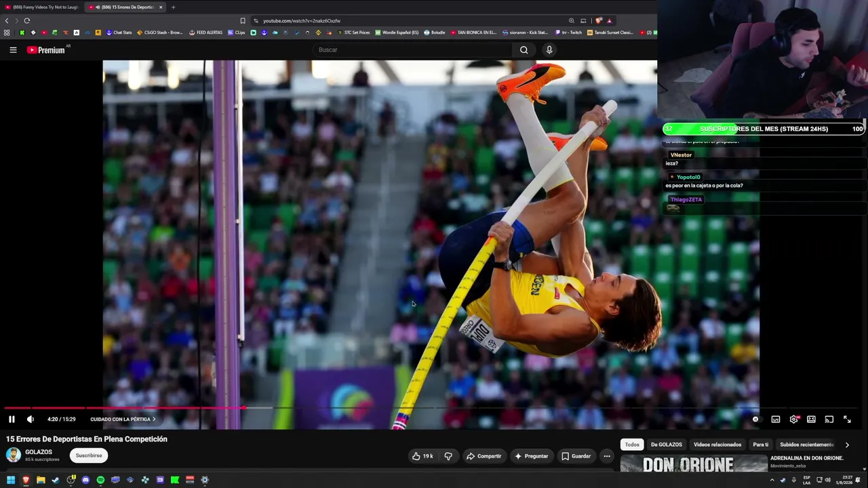
Task: Open 'Tanuki Sunset Classic' bookmark
Action: [x=610, y=33]
